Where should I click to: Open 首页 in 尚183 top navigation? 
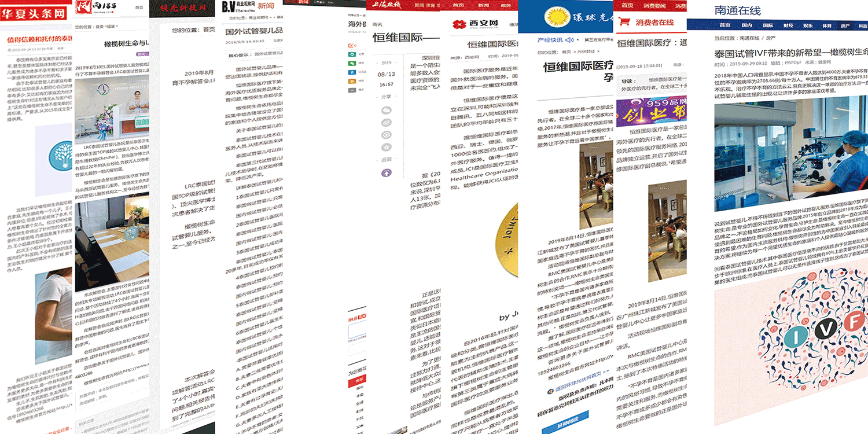[x=139, y=7]
